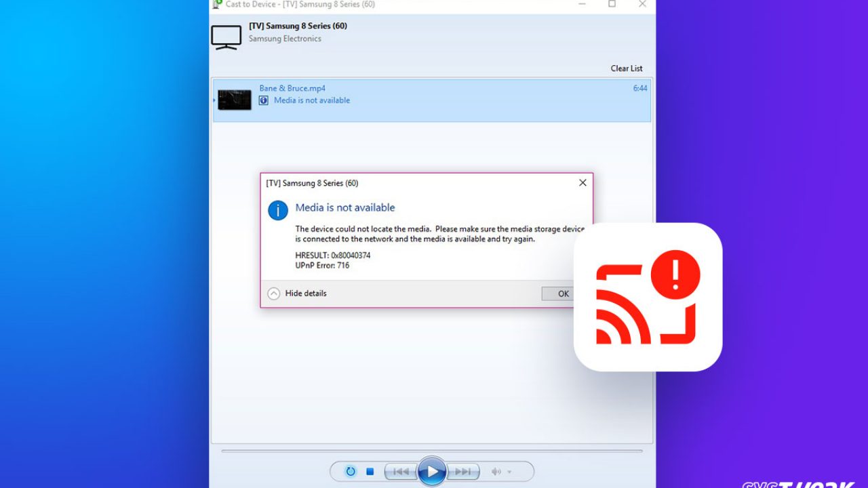The height and width of the screenshot is (488, 868).
Task: Click the repeat button in playback controls
Action: coord(351,471)
